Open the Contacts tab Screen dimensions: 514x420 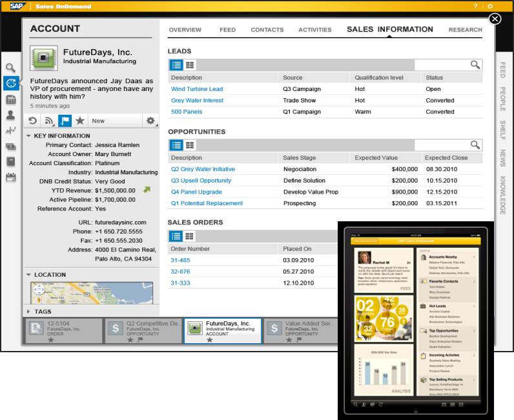point(267,30)
